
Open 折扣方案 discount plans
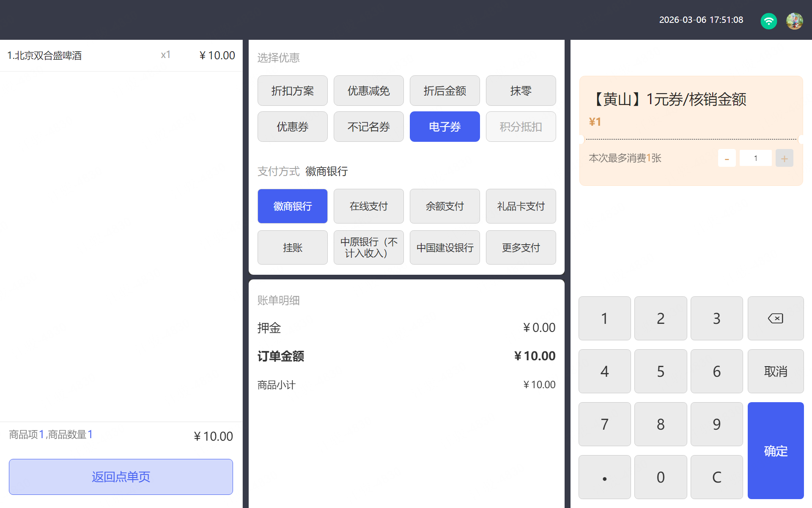pyautogui.click(x=292, y=91)
